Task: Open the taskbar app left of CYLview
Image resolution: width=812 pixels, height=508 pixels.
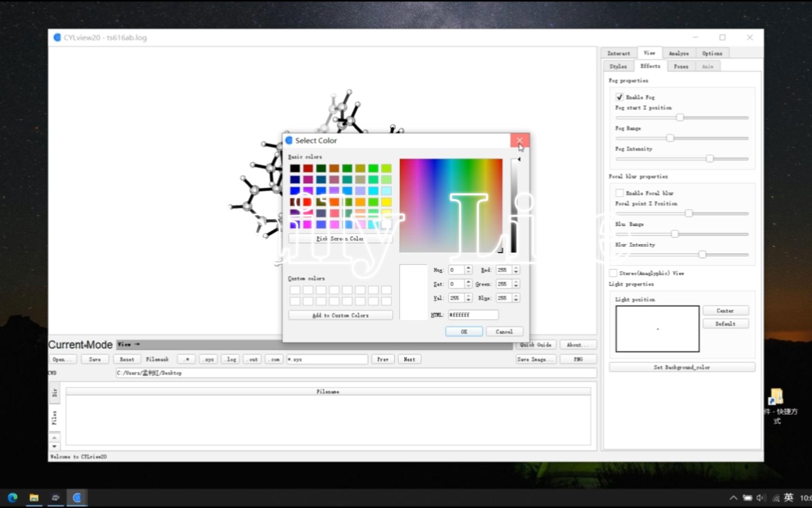Action: pos(55,498)
